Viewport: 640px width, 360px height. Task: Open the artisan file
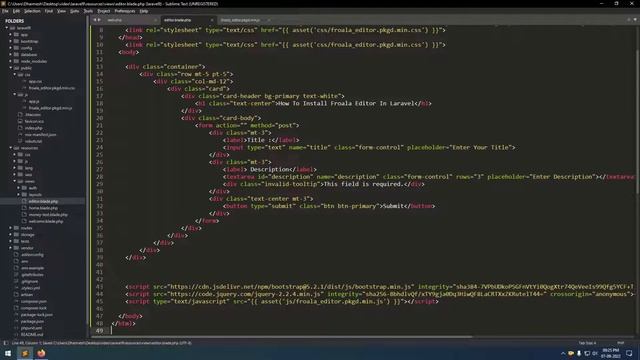pyautogui.click(x=27, y=294)
